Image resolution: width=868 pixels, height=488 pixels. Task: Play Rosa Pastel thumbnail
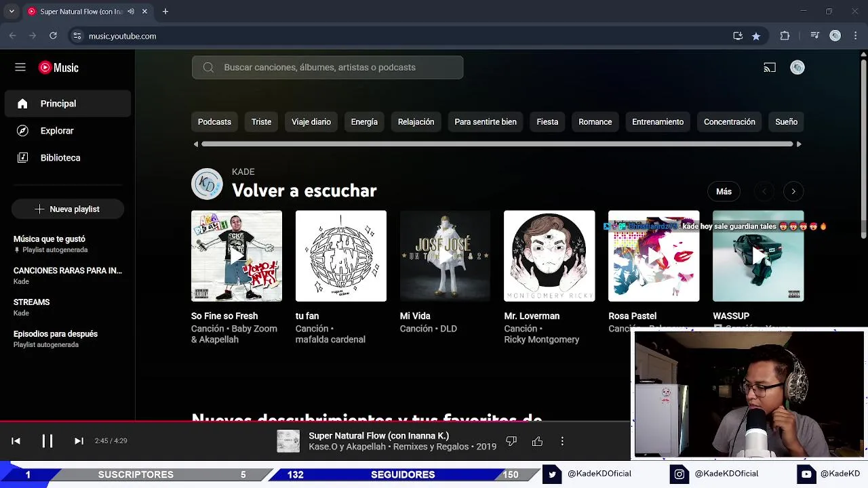[x=654, y=256]
